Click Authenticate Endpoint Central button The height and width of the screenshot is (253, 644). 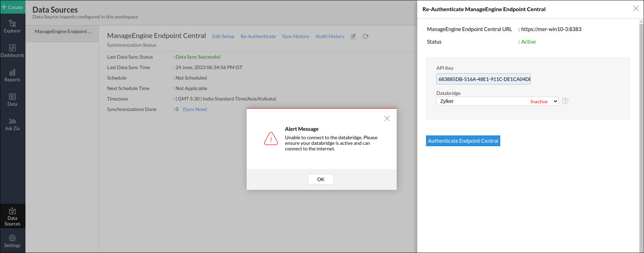[x=463, y=141]
